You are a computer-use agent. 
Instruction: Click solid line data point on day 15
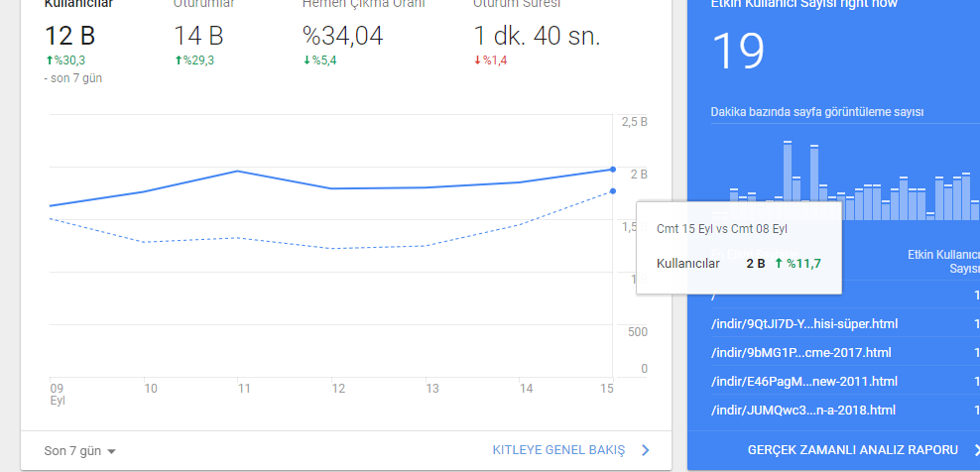[x=613, y=170]
